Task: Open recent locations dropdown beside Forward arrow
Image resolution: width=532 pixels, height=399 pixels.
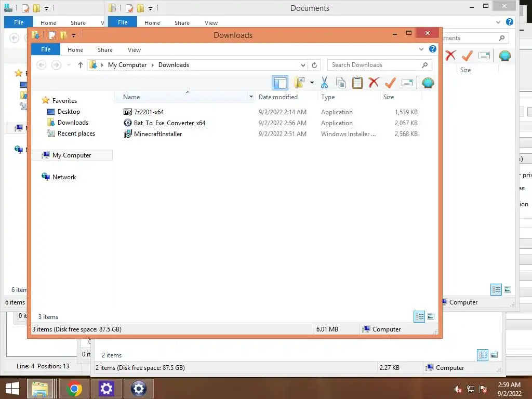Action: click(69, 65)
